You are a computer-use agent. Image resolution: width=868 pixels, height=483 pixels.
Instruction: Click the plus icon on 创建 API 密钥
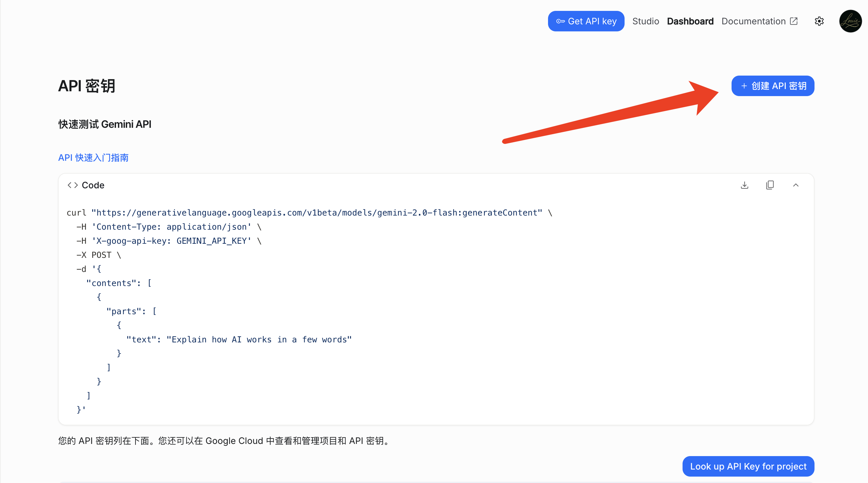744,86
